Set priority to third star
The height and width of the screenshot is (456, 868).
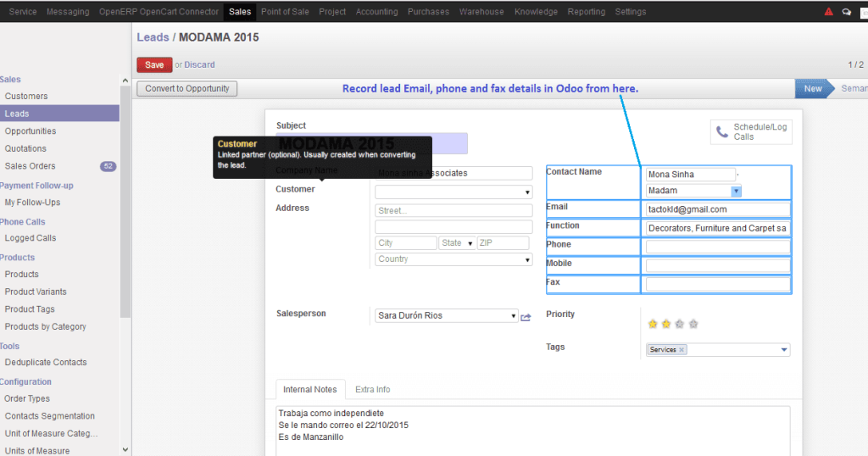click(x=680, y=324)
